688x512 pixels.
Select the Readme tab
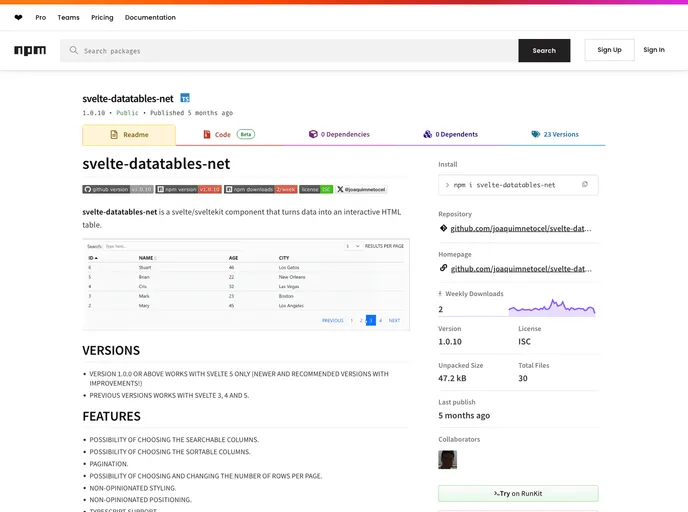[x=129, y=135]
